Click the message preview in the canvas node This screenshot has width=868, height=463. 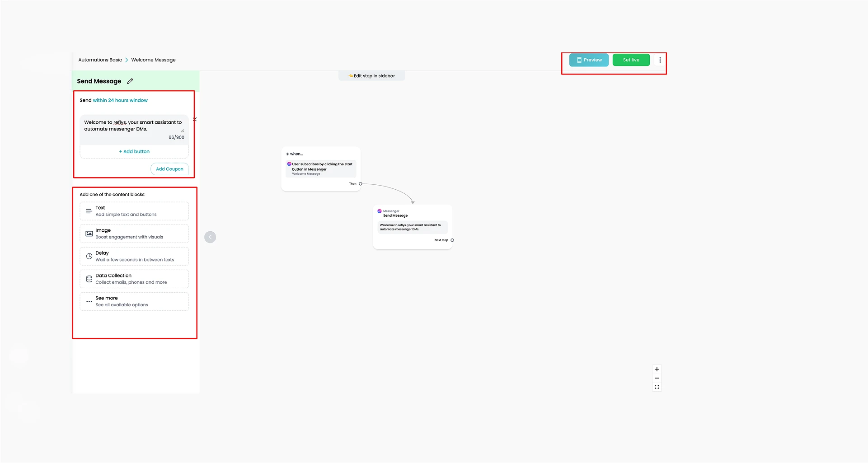[413, 227]
